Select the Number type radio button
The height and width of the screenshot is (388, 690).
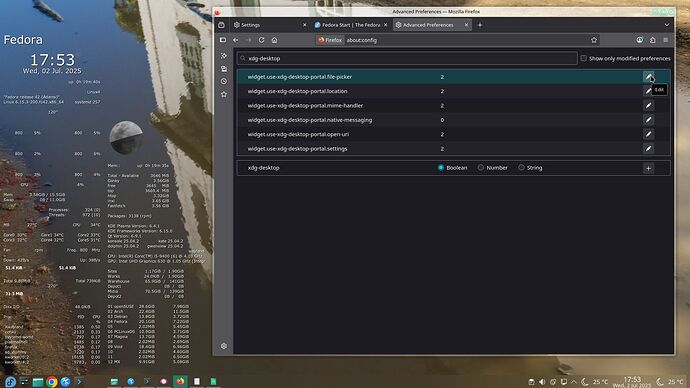tap(481, 168)
